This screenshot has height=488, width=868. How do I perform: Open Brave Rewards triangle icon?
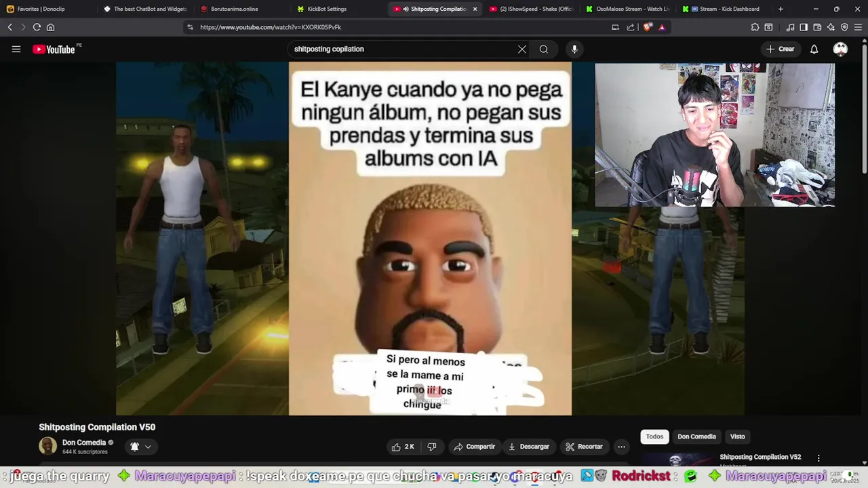(x=662, y=27)
